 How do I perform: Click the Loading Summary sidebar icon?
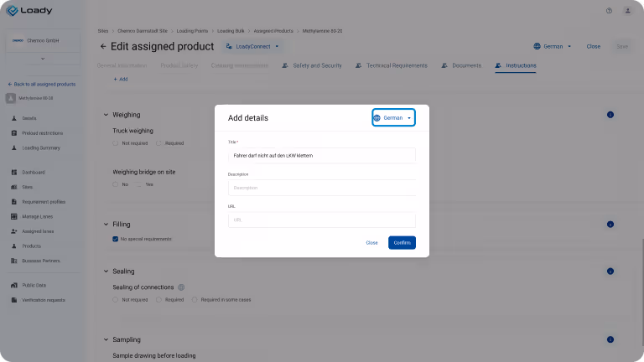pos(14,147)
